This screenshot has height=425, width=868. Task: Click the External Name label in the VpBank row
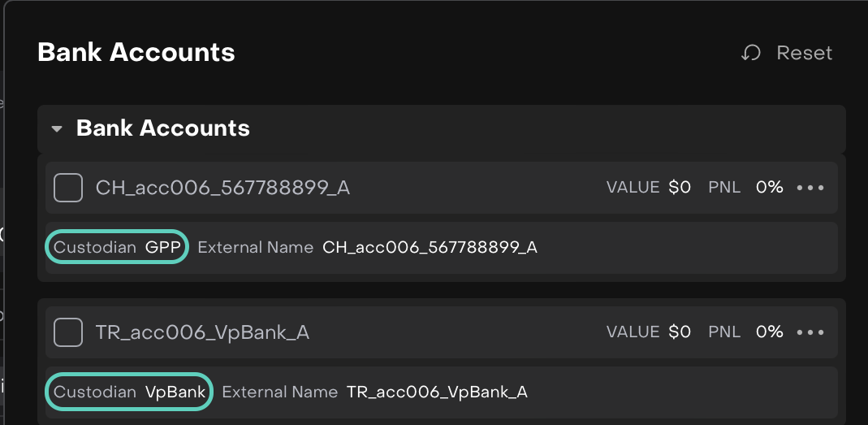(x=279, y=392)
